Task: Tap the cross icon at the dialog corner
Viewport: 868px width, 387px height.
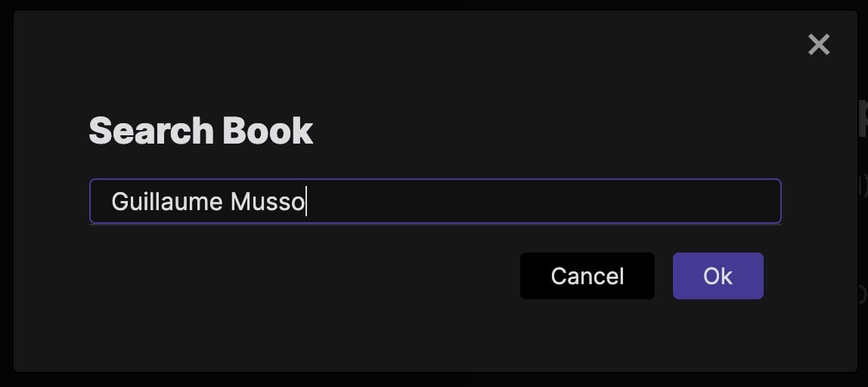Action: pos(819,45)
